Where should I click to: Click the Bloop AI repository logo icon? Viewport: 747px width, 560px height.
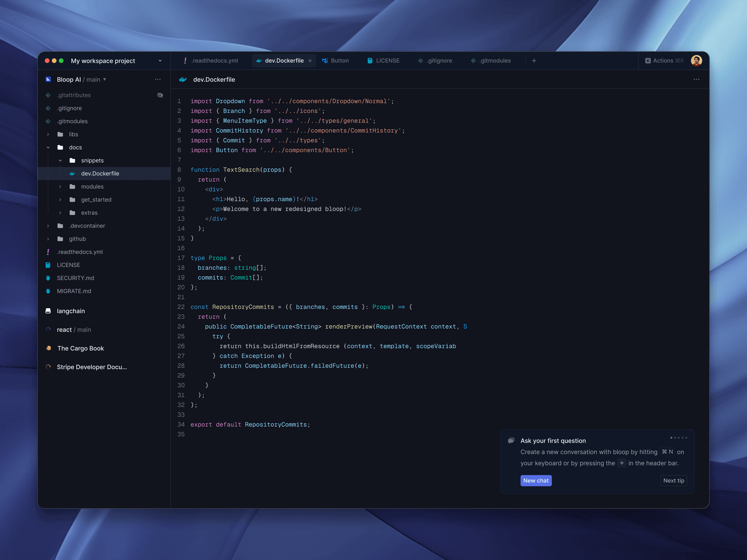pyautogui.click(x=48, y=79)
